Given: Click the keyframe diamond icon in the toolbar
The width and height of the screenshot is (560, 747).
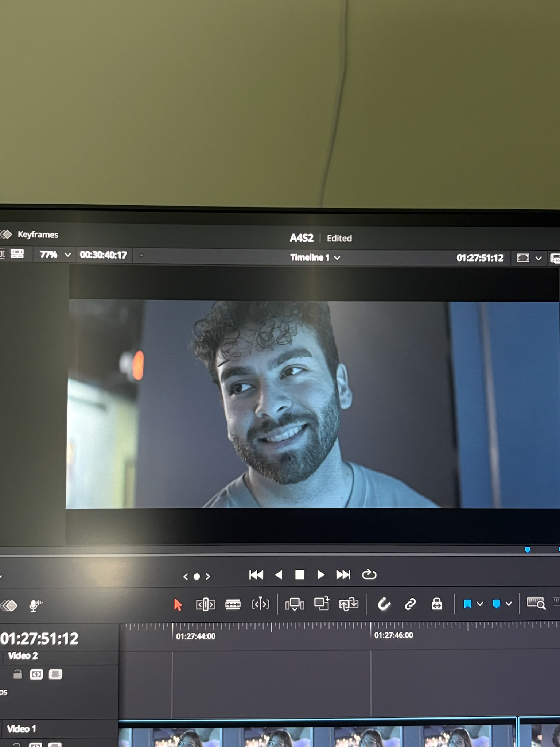Looking at the screenshot, I should pos(9,606).
